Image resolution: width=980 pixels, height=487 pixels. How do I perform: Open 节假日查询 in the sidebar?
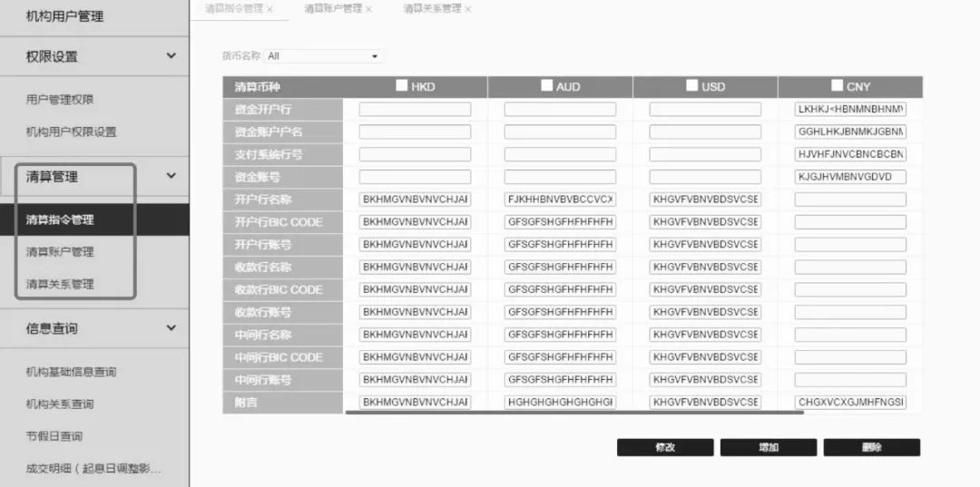pyautogui.click(x=54, y=436)
